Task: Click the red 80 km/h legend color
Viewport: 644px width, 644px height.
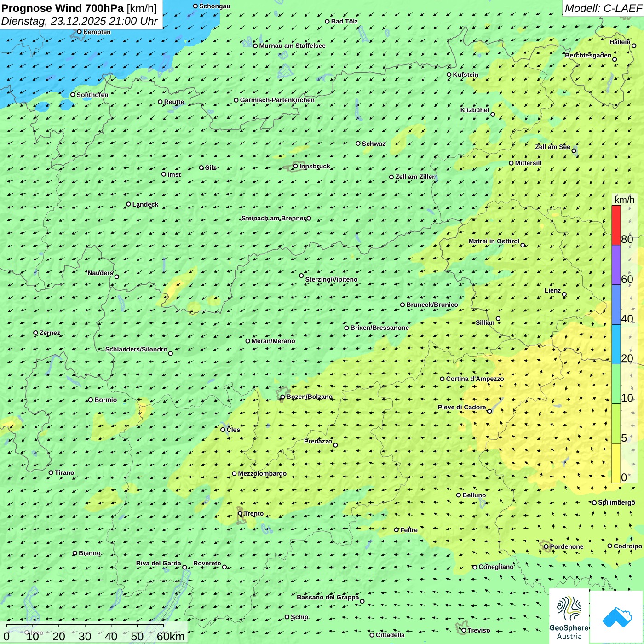Action: click(616, 225)
